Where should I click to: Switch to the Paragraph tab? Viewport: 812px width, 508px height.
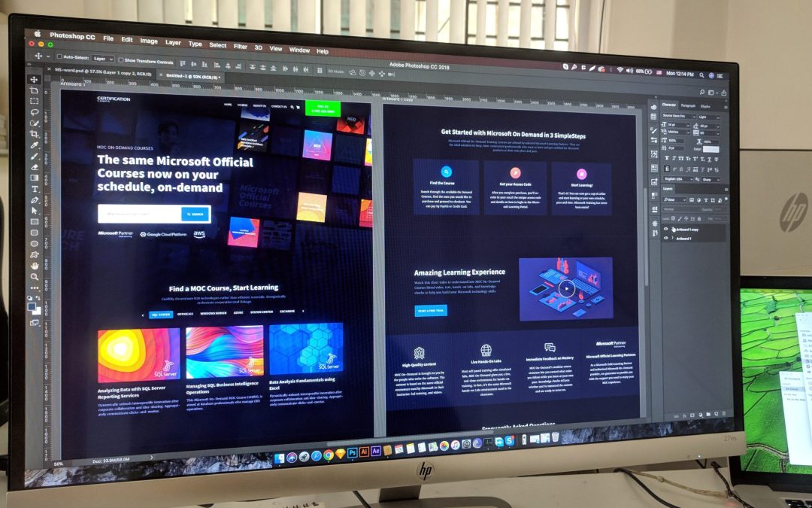click(687, 106)
